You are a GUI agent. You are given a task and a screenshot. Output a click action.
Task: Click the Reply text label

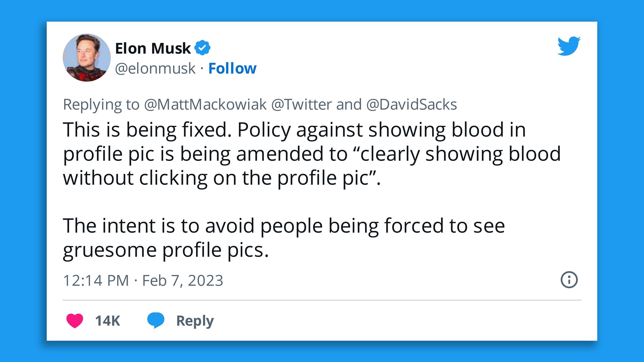pyautogui.click(x=195, y=321)
